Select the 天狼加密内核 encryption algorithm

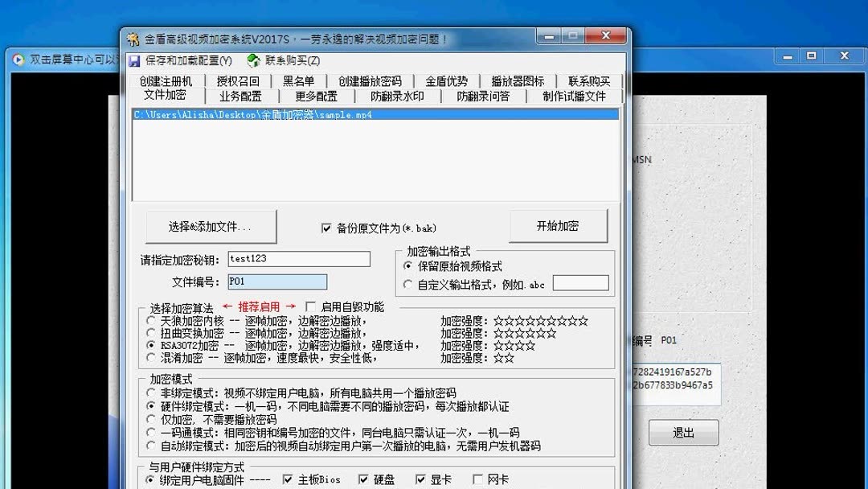149,319
